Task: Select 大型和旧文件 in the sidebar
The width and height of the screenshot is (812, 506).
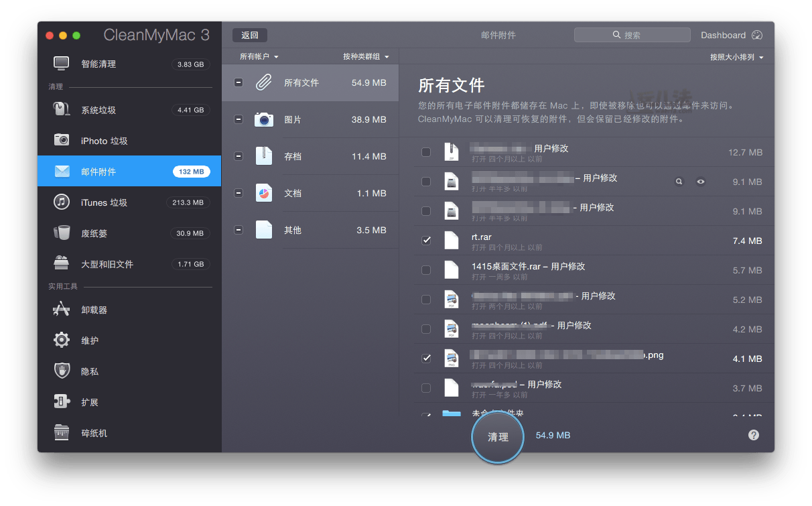Action: [129, 263]
